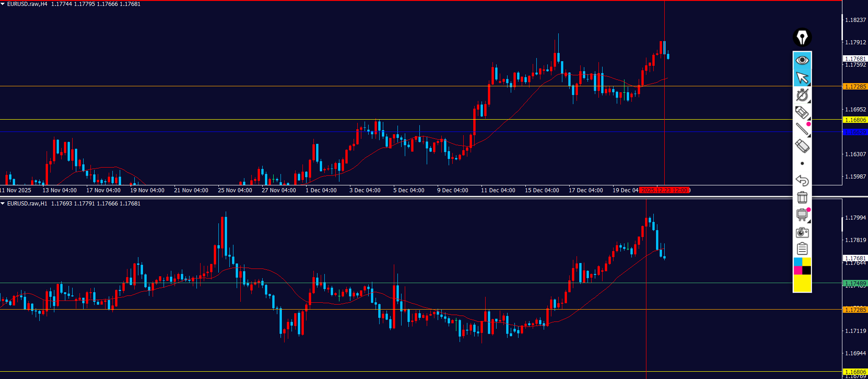The image size is (868, 379).
Task: Open the whiteboard easel tool
Action: tap(802, 215)
